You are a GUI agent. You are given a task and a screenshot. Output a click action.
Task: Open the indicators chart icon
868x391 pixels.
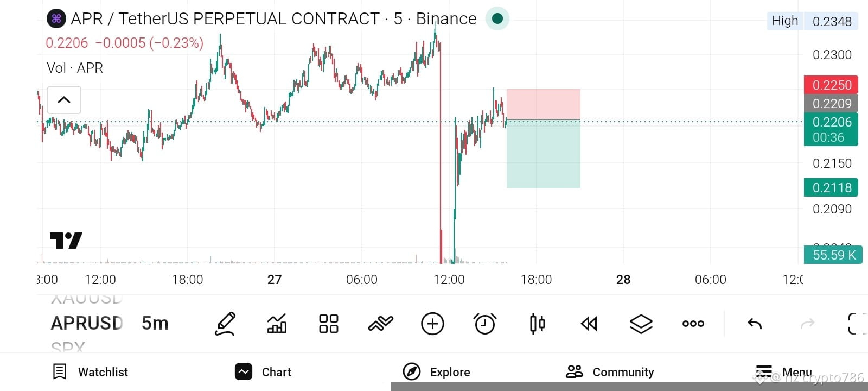tap(277, 324)
